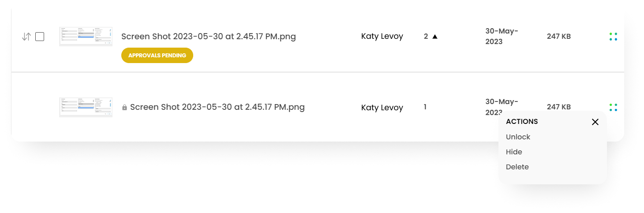Tick the checkbox on the first file row
The image size is (644, 213).
click(40, 37)
